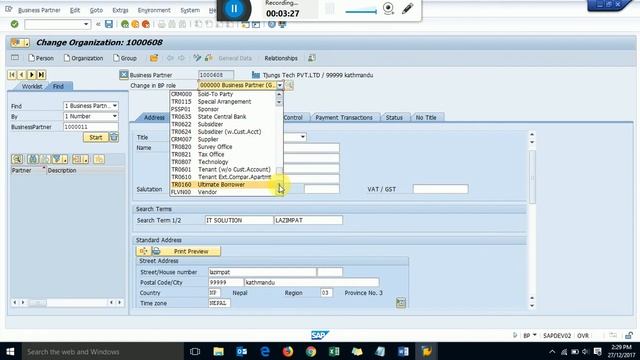This screenshot has width=640, height=360.
Task: Click the delete search criteria trash icon
Action: click(x=114, y=137)
